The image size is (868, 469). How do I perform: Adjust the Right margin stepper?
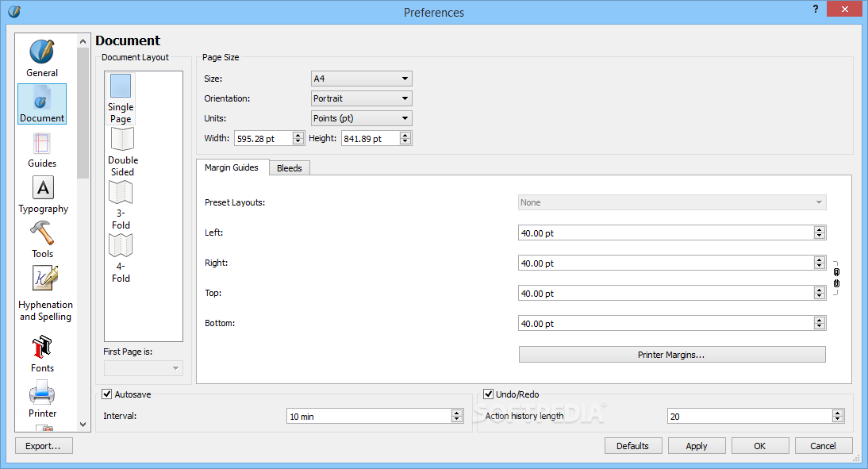coord(820,263)
